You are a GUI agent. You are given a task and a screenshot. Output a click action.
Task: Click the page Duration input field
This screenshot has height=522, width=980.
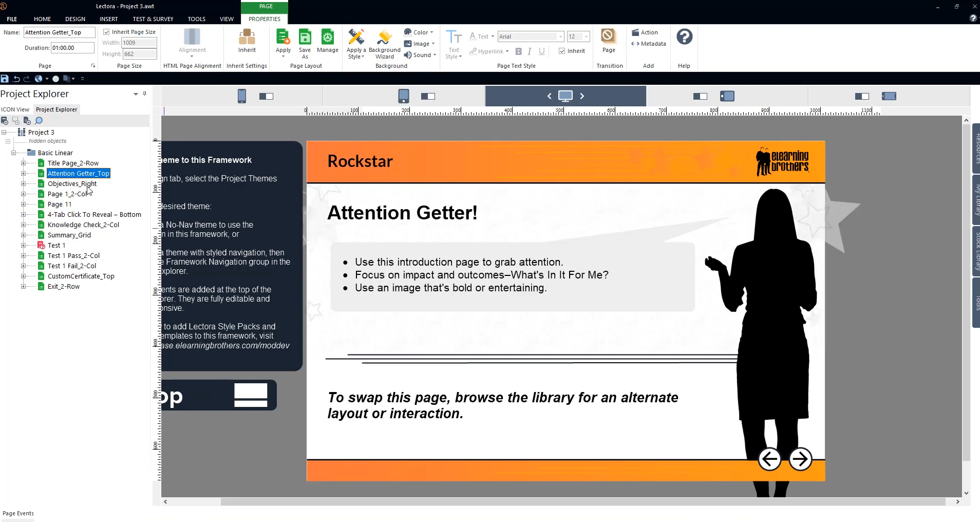pyautogui.click(x=72, y=48)
